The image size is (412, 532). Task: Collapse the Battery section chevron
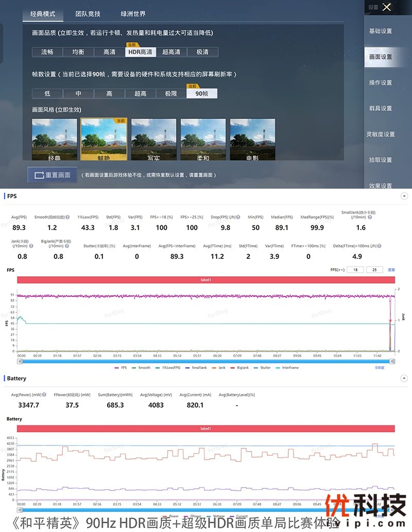coord(404,378)
